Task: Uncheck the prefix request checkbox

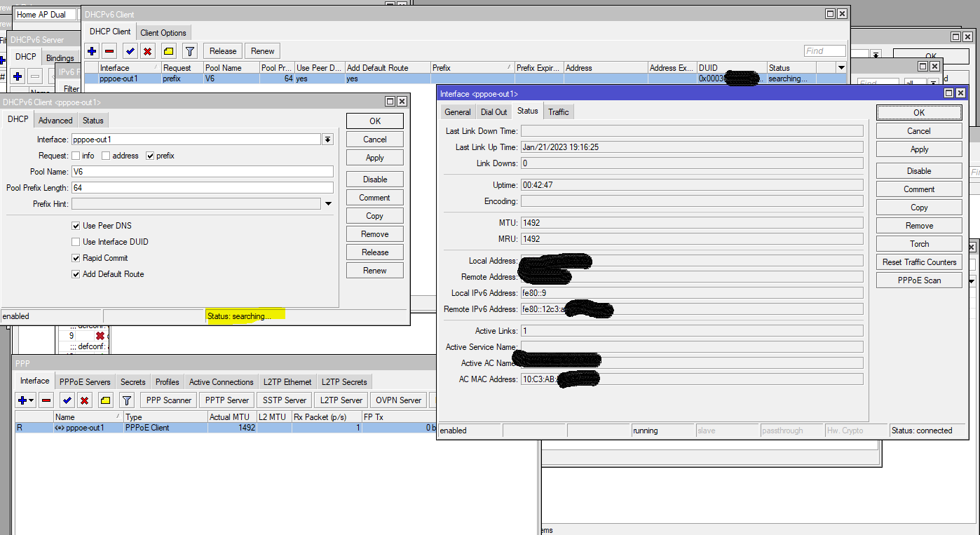Action: (149, 156)
